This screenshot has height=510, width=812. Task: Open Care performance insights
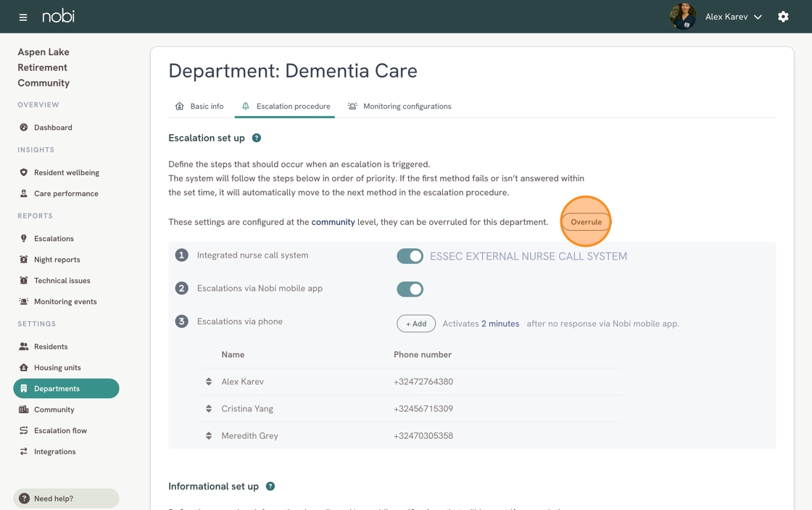[66, 193]
